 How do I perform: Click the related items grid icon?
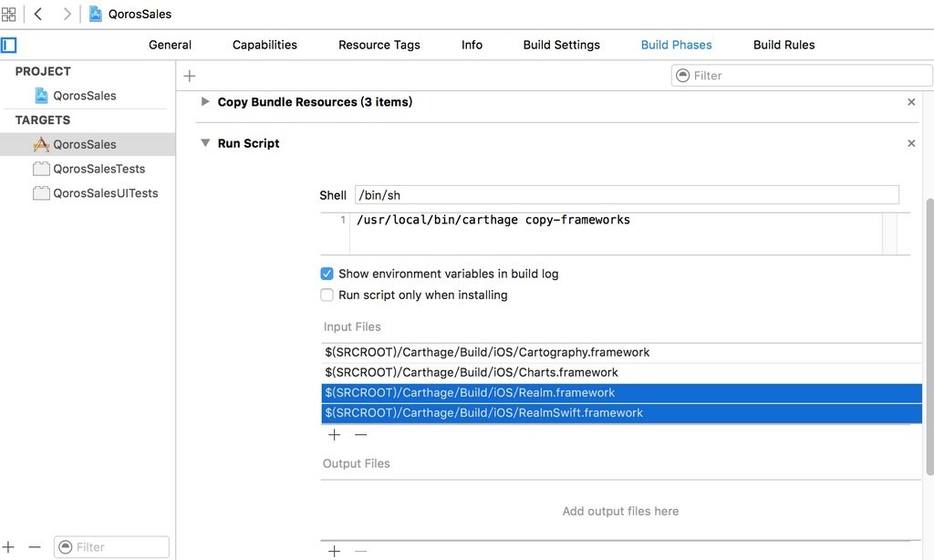coord(9,14)
